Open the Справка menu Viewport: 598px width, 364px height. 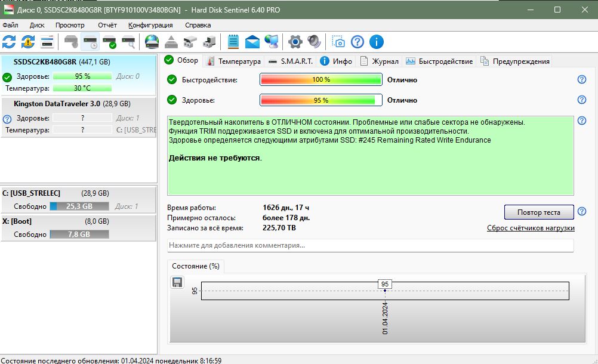coord(198,25)
